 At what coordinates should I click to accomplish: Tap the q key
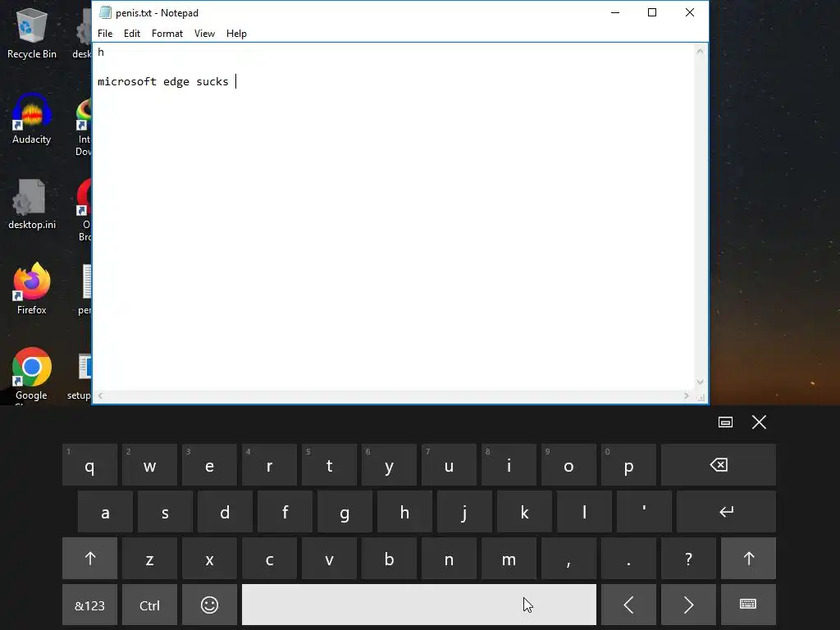point(89,465)
